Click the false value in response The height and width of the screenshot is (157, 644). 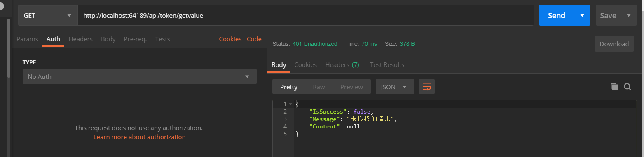[x=362, y=112]
